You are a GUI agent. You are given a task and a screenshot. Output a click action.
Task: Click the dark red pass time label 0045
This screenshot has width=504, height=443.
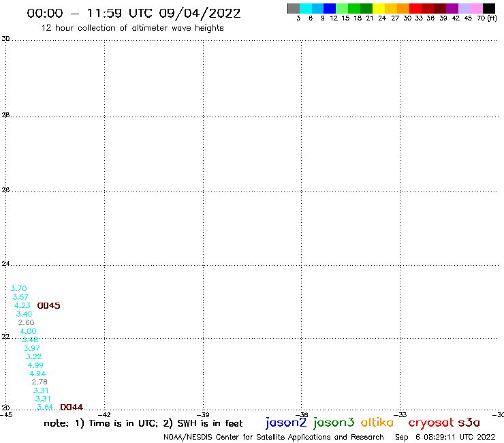(x=49, y=305)
